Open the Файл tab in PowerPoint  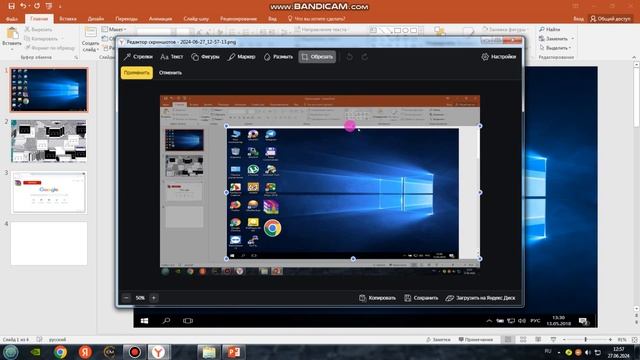[x=12, y=19]
